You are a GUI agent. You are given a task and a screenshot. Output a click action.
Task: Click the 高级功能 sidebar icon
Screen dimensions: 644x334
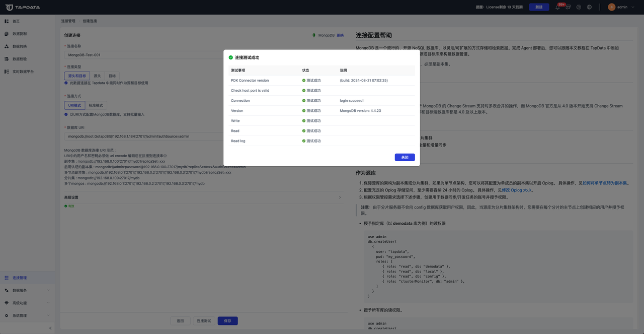[7, 303]
